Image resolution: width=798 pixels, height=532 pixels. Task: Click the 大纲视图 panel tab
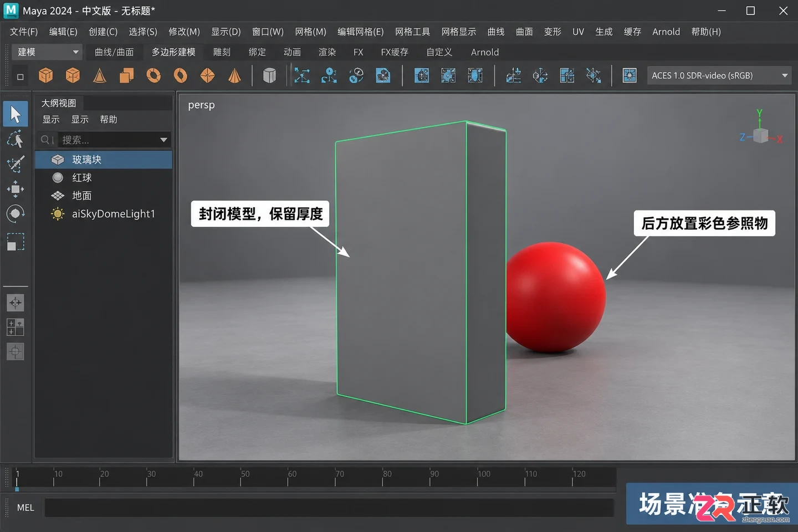(x=59, y=103)
